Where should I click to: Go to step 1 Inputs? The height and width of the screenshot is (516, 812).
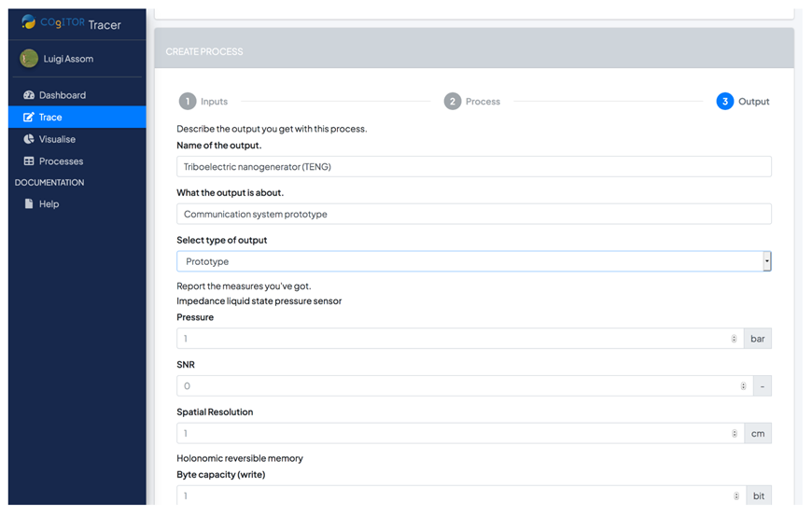coord(203,102)
